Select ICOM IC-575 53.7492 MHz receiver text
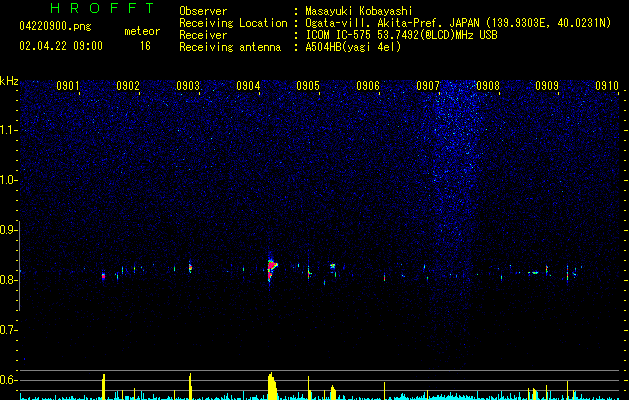The width and height of the screenshot is (629, 400). 401,35
